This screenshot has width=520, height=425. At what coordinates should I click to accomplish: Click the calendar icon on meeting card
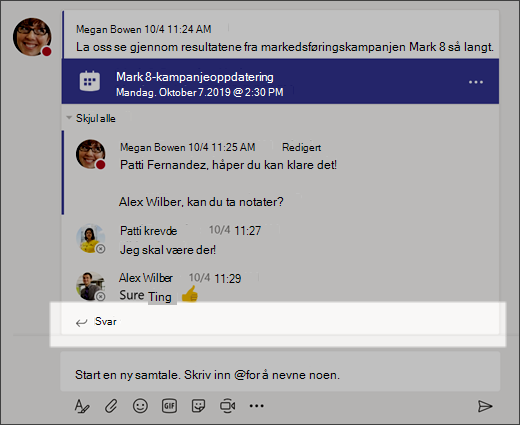90,81
